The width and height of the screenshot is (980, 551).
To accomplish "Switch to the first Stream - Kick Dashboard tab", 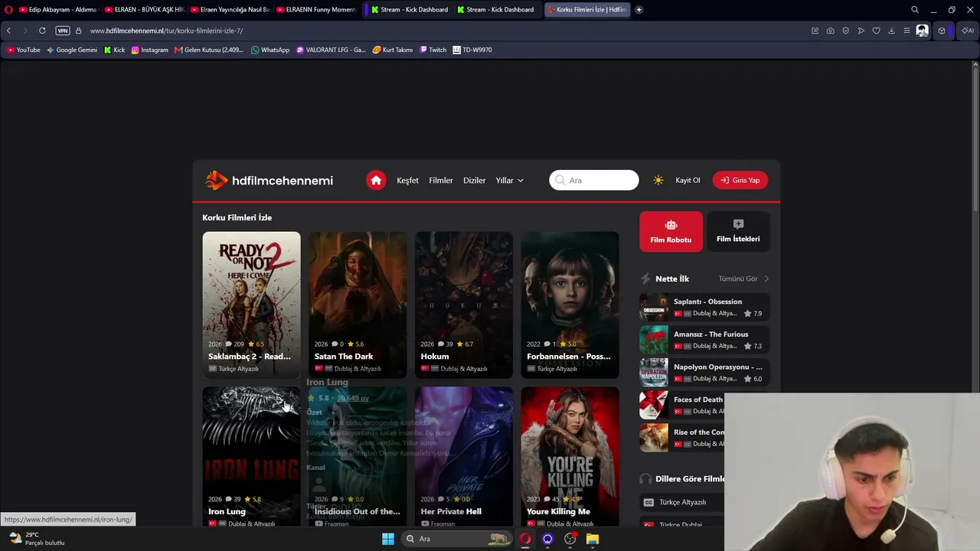I will (409, 10).
